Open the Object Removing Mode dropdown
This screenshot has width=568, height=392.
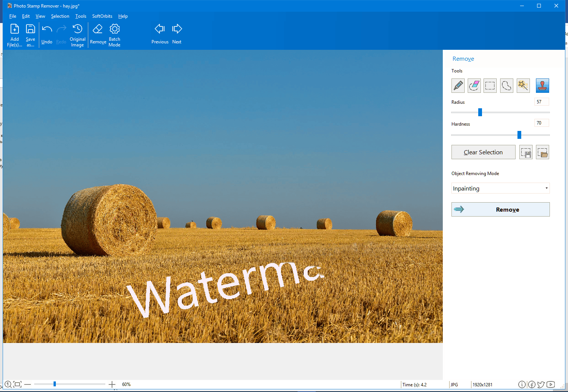point(500,188)
